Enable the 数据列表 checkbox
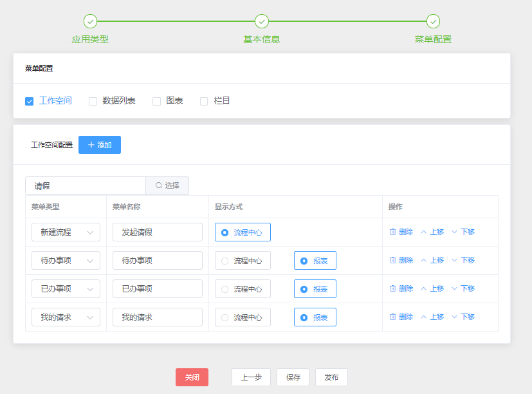 (93, 101)
